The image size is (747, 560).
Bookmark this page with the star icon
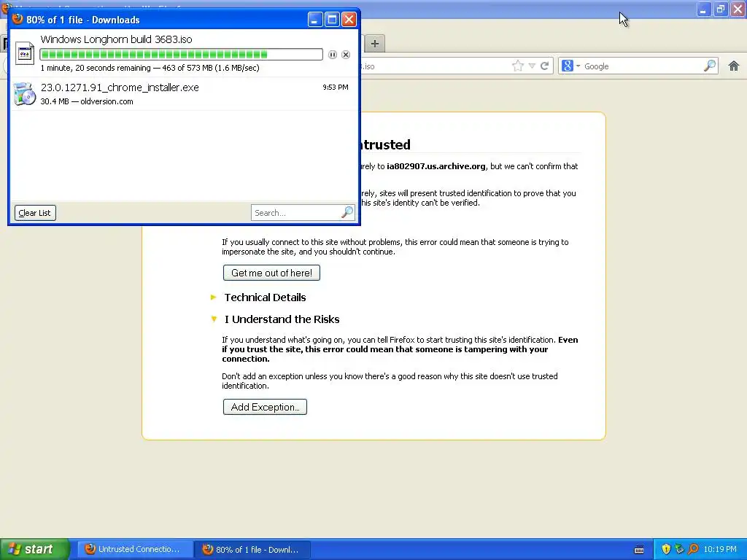click(518, 66)
